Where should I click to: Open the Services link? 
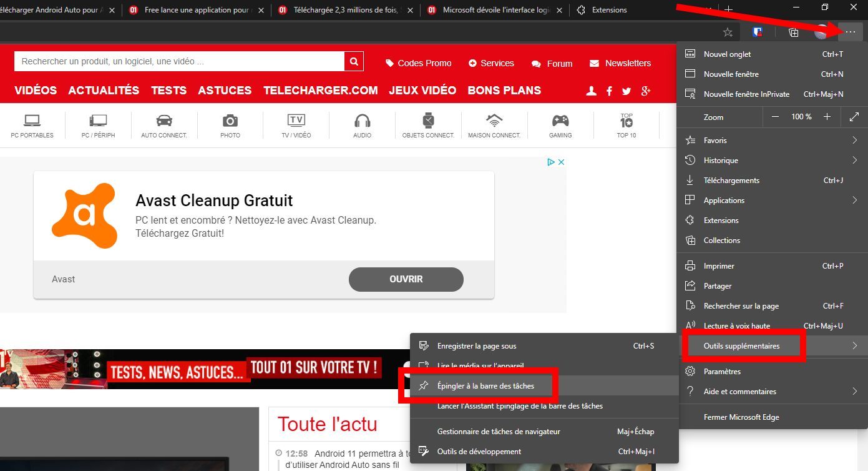point(491,63)
